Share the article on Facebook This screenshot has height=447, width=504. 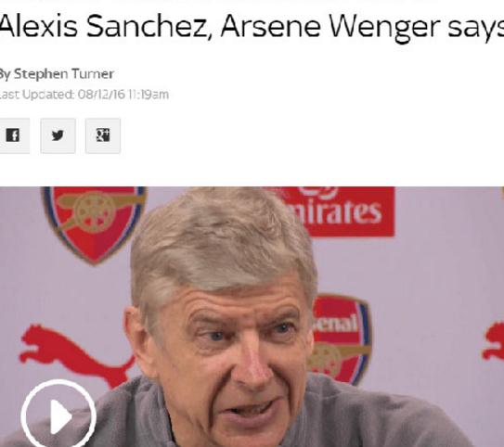tap(13, 135)
